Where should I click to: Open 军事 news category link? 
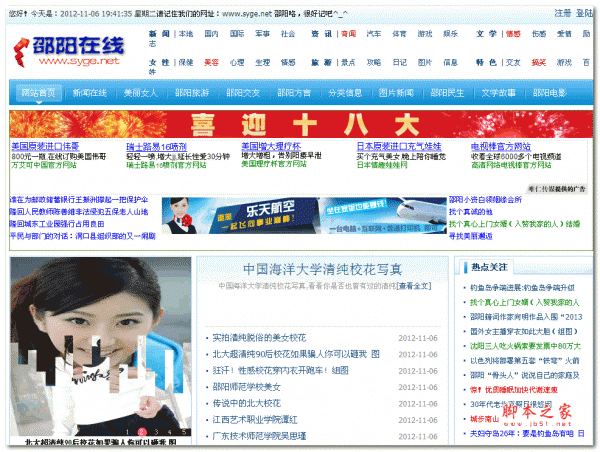pos(262,34)
